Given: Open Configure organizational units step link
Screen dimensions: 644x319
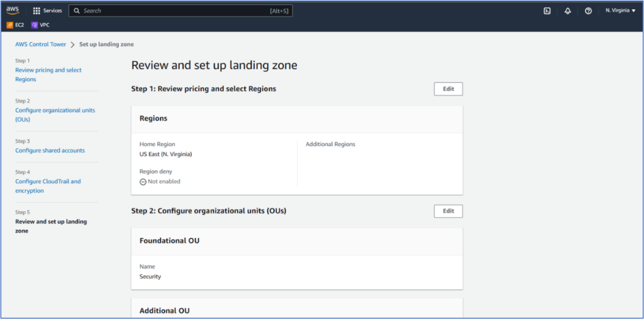Looking at the screenshot, I should pyautogui.click(x=55, y=115).
